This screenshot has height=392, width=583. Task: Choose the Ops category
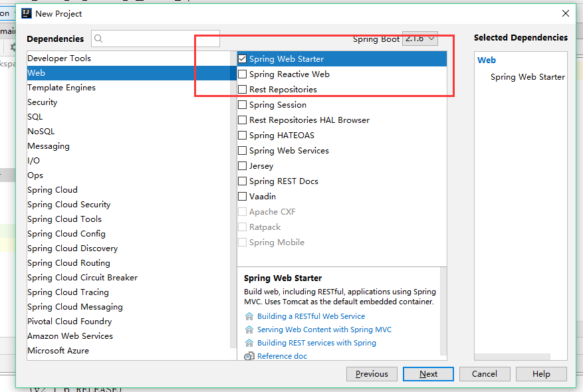tap(129, 175)
